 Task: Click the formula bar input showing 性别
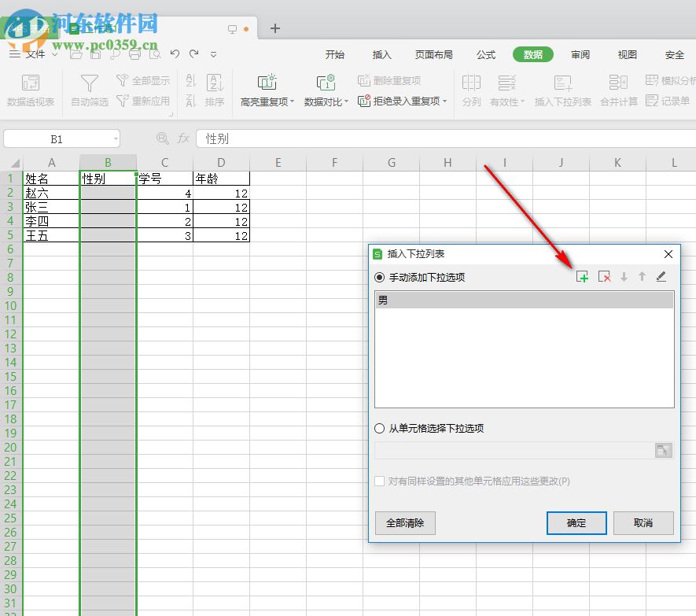click(x=446, y=138)
